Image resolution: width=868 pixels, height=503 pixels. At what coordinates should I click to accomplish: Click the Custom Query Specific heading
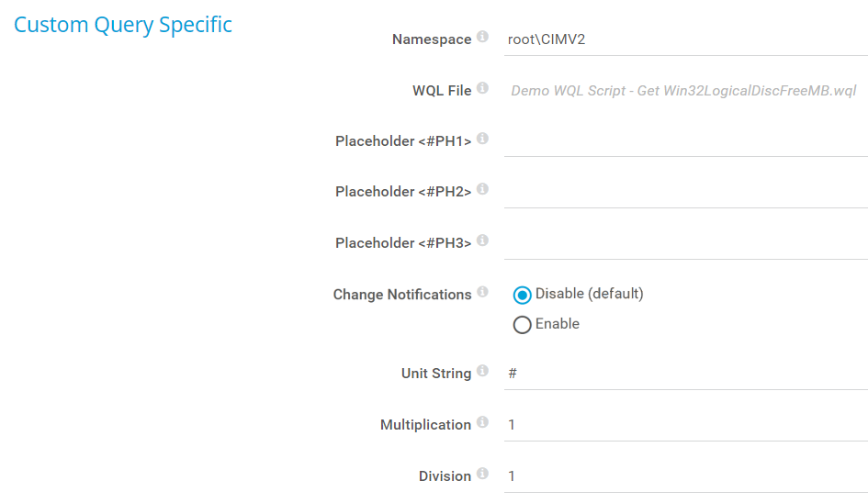(x=123, y=25)
